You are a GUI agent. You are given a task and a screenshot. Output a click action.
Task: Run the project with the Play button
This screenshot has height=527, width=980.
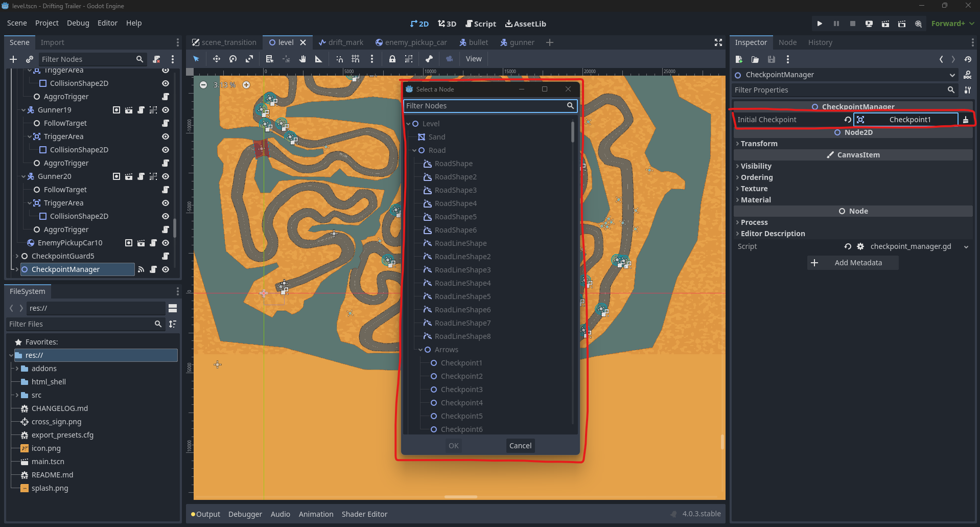(x=819, y=24)
